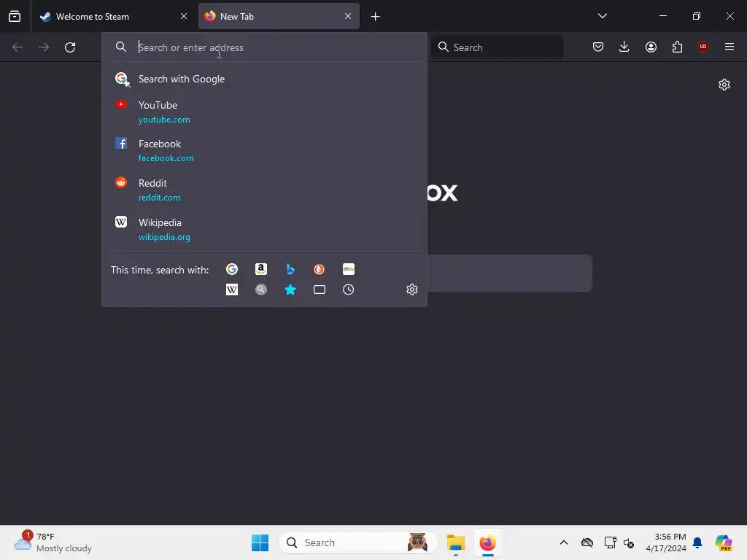
Task: Search this time with Wikipedia icon
Action: [232, 289]
